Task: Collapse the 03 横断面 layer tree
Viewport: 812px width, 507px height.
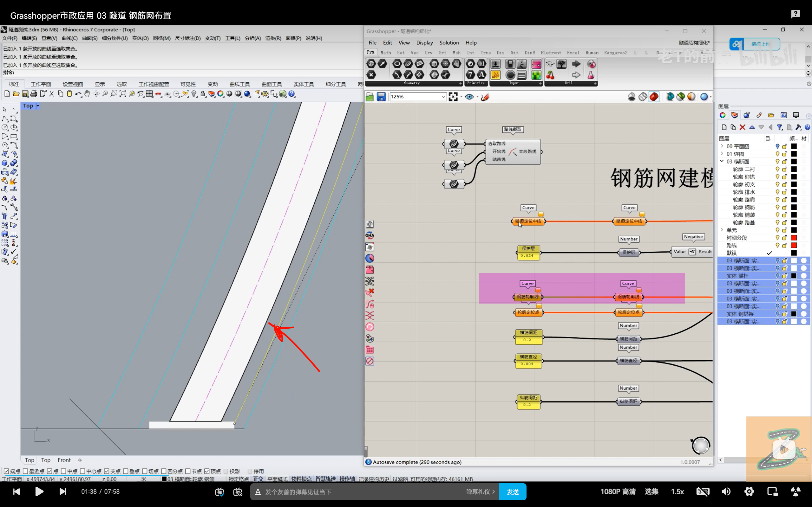Action: (x=722, y=161)
